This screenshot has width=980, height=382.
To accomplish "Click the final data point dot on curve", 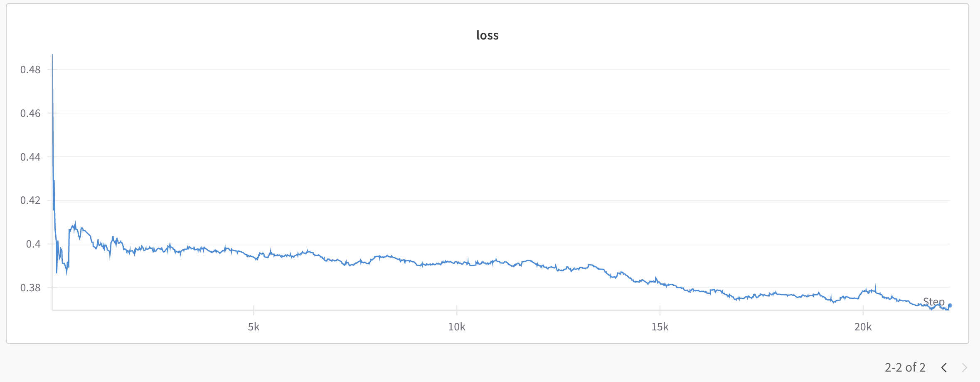I will pyautogui.click(x=950, y=305).
